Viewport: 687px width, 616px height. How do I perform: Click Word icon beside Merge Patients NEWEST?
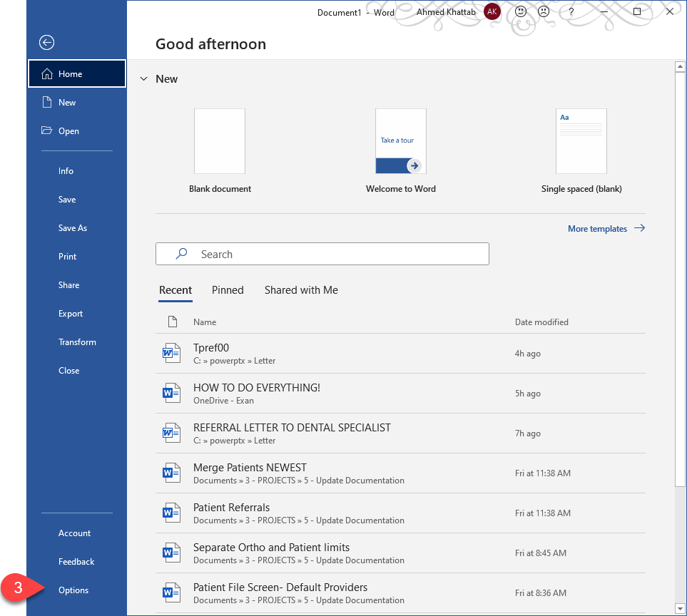(x=171, y=473)
